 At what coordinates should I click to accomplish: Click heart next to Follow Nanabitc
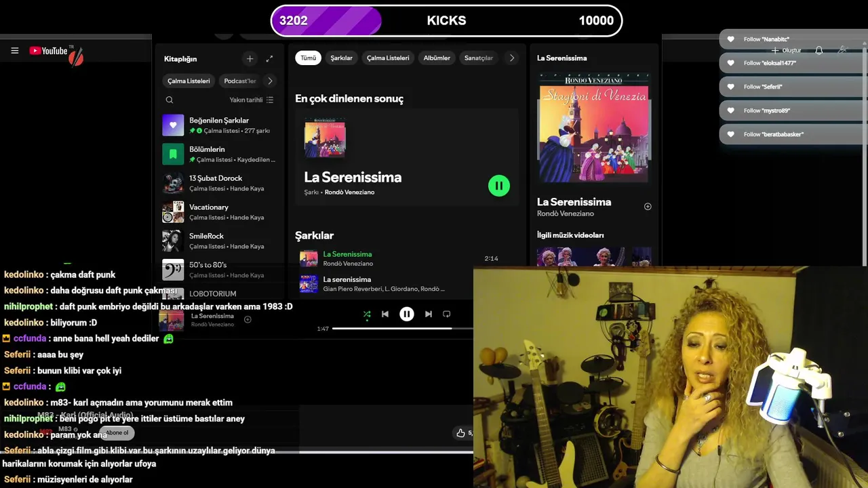pyautogui.click(x=731, y=39)
